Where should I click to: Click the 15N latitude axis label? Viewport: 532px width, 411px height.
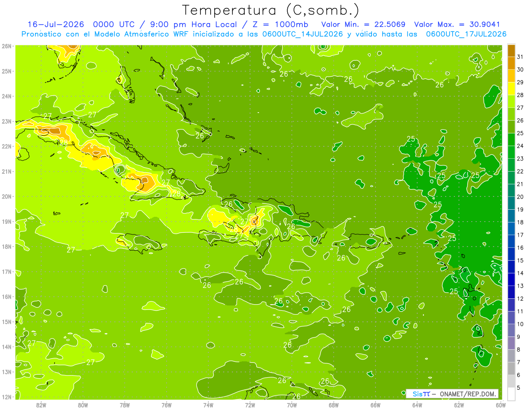pos(7,321)
